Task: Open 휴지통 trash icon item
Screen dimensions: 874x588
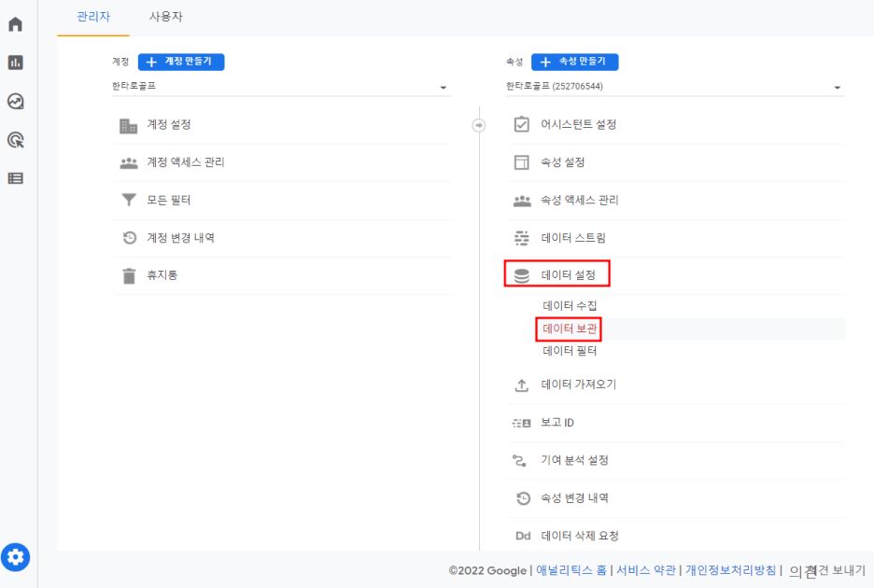Action: click(282, 275)
